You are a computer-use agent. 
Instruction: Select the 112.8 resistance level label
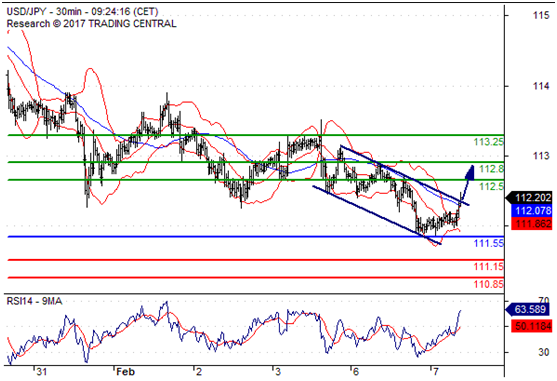click(492, 169)
